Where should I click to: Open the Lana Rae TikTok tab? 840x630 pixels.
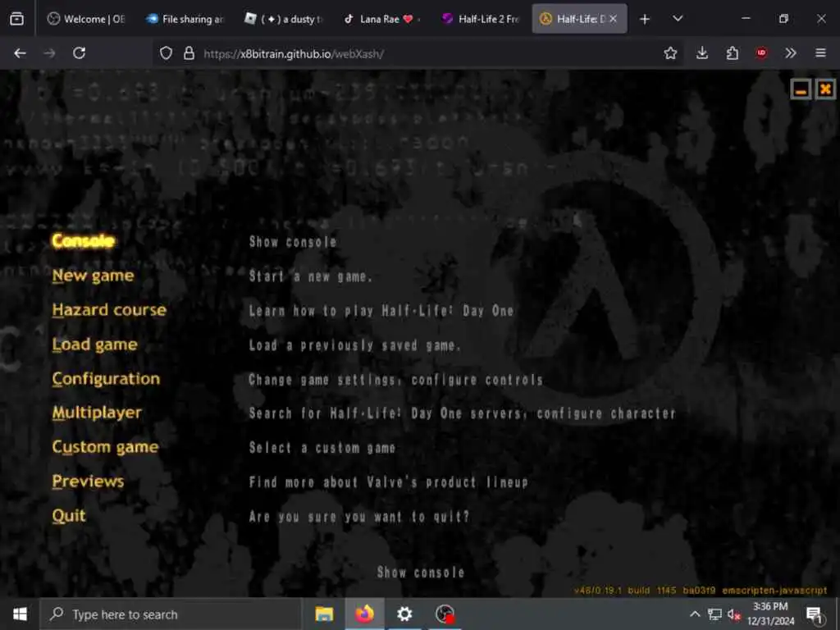[x=382, y=19]
